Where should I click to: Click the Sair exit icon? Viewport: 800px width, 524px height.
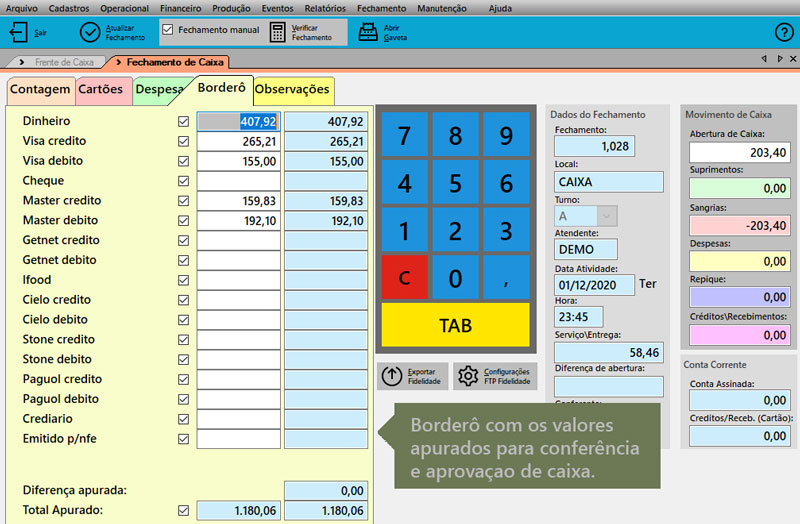tap(18, 32)
